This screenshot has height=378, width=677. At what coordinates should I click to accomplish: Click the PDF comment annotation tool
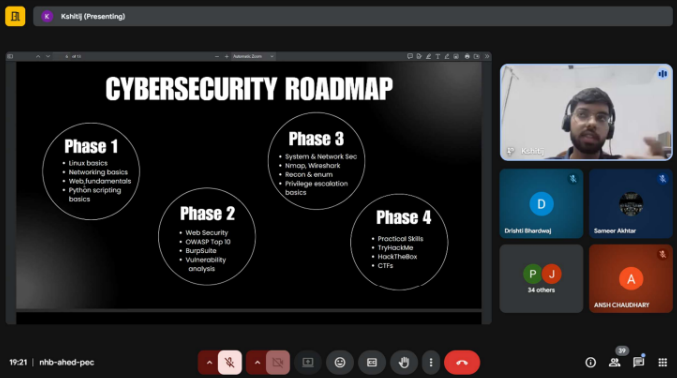point(410,56)
